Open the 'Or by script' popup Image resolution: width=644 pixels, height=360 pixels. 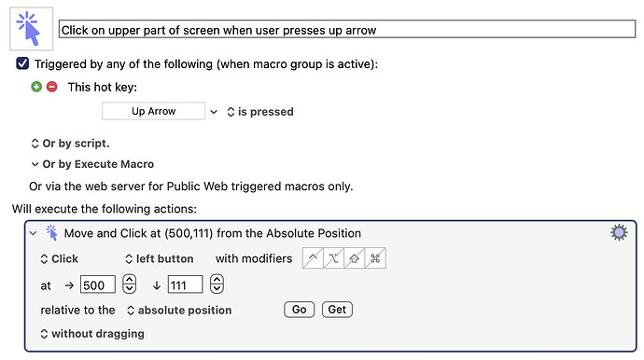[70, 144]
